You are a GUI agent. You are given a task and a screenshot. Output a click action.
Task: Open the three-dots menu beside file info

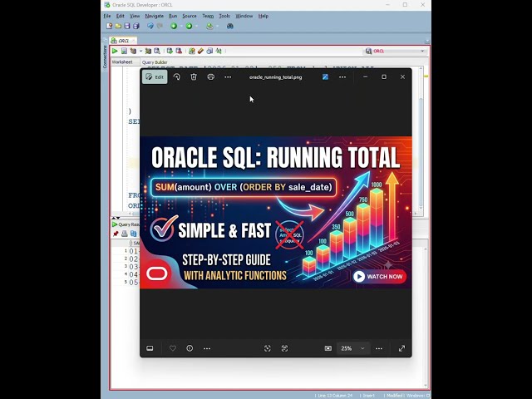tap(207, 348)
